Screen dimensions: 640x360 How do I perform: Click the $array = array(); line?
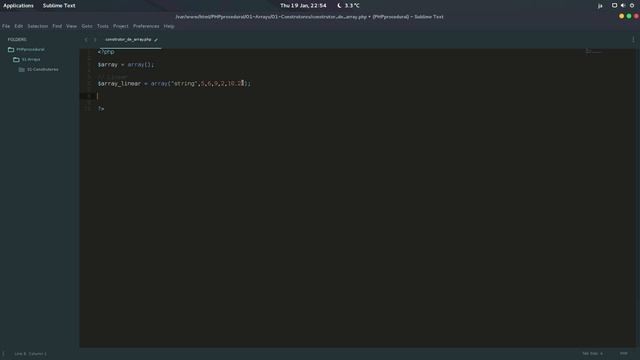coord(126,64)
